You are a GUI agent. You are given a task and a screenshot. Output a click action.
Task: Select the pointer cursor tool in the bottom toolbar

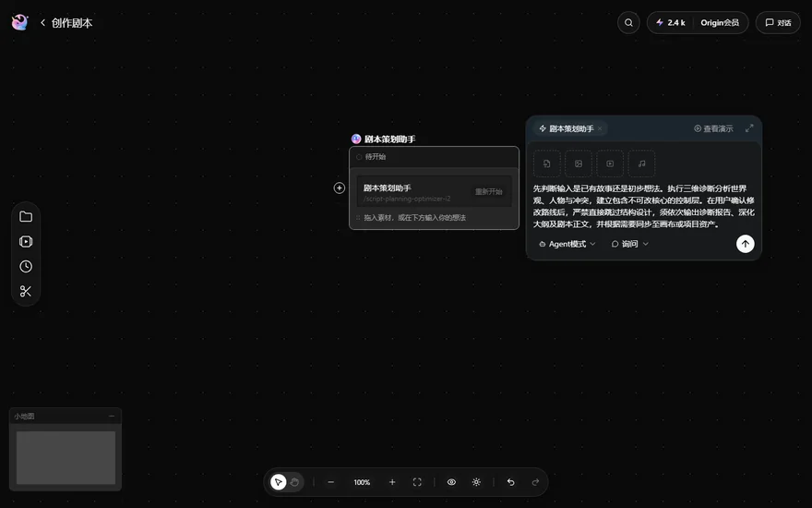point(278,482)
